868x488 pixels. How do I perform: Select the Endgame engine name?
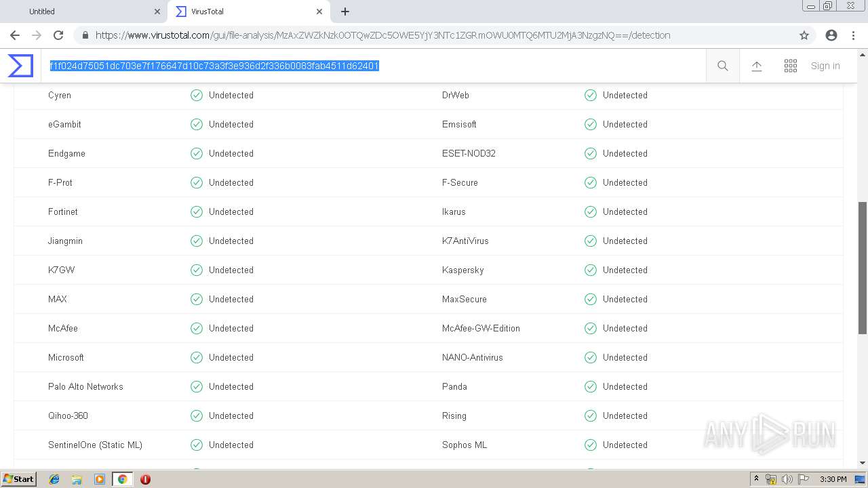(66, 153)
